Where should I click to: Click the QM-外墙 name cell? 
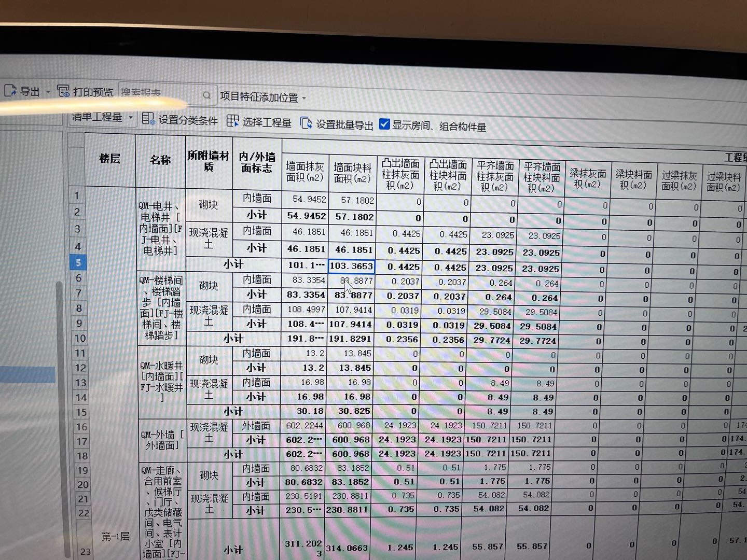click(162, 440)
